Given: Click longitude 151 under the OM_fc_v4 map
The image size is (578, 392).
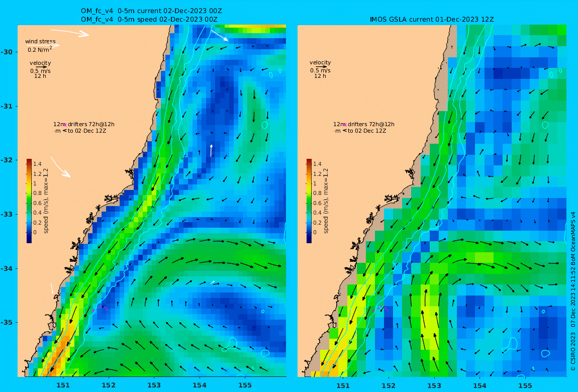Looking at the screenshot, I should pos(63,385).
